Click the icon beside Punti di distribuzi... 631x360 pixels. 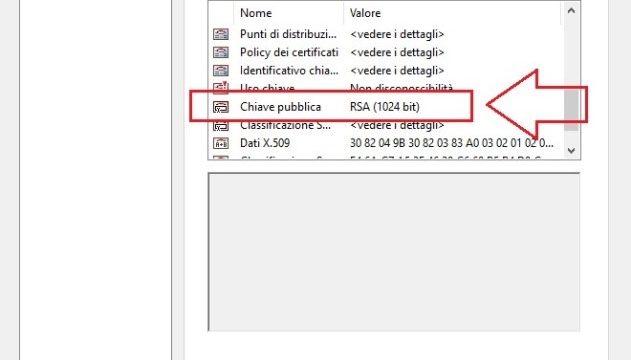click(221, 34)
